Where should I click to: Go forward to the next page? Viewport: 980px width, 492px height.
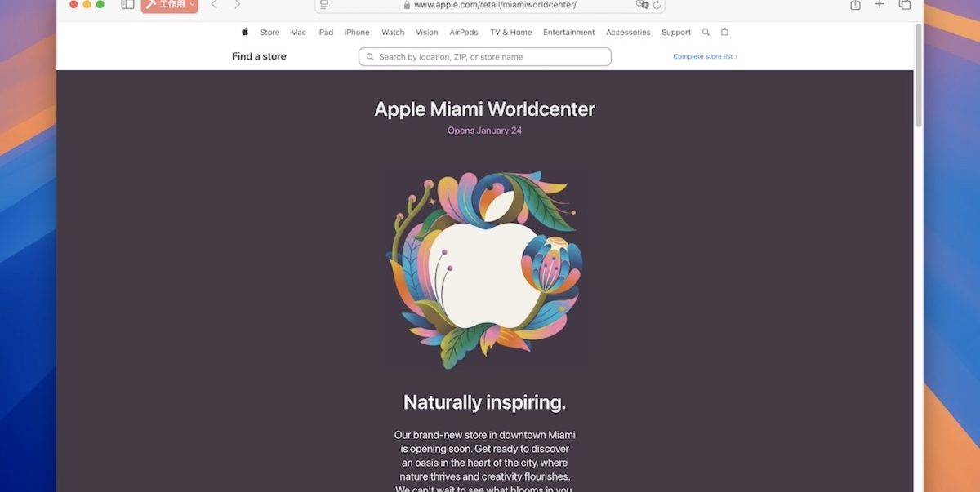(237, 5)
